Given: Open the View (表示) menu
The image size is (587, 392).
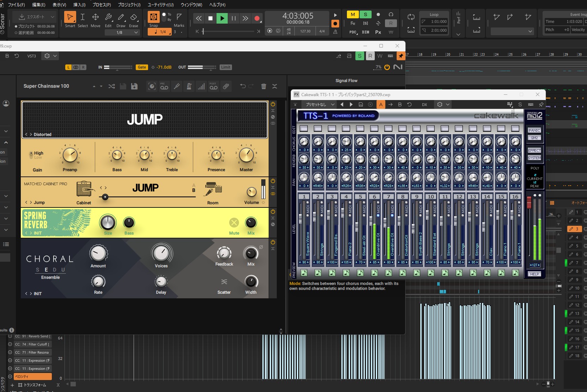Looking at the screenshot, I should pos(59,5).
